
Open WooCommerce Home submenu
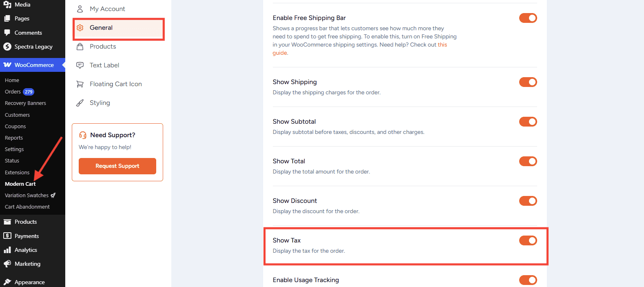tap(12, 80)
